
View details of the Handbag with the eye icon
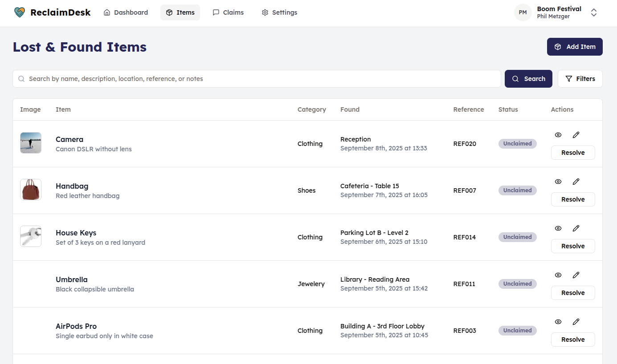[x=558, y=182]
